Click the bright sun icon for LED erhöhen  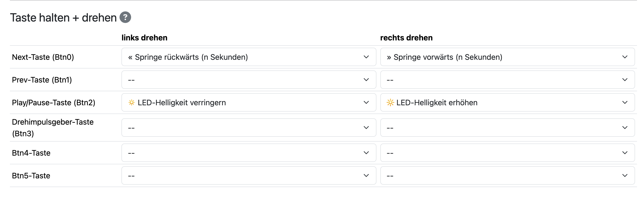point(390,103)
